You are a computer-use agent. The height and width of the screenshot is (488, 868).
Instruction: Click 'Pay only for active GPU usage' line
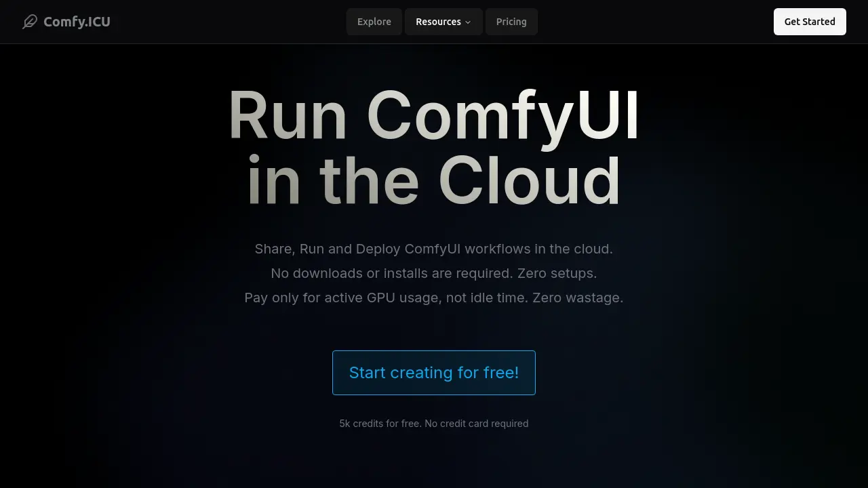[434, 298]
